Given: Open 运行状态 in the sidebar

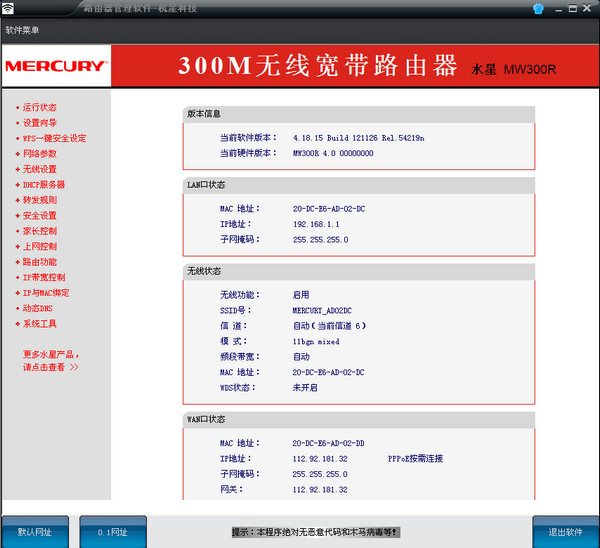Looking at the screenshot, I should tap(39, 107).
